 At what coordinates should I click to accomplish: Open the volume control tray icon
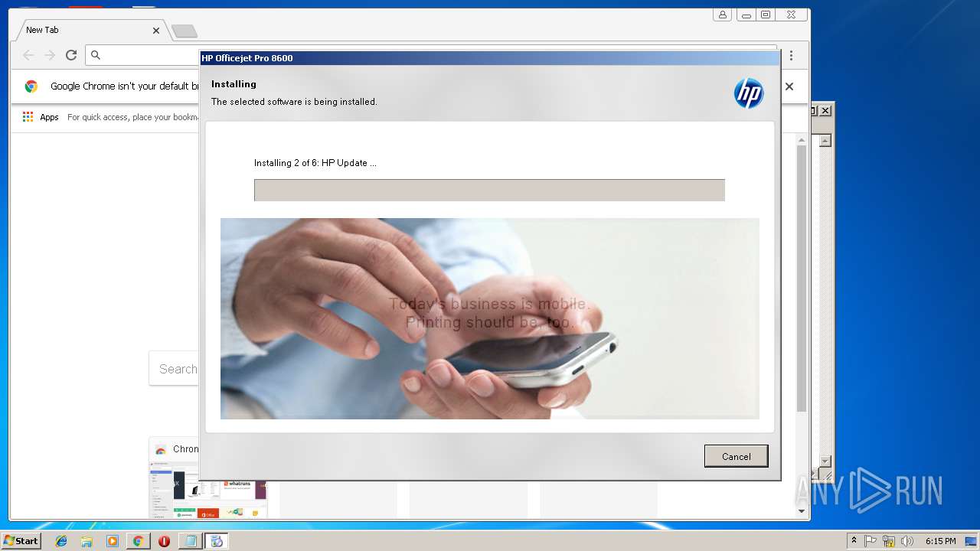click(x=907, y=541)
